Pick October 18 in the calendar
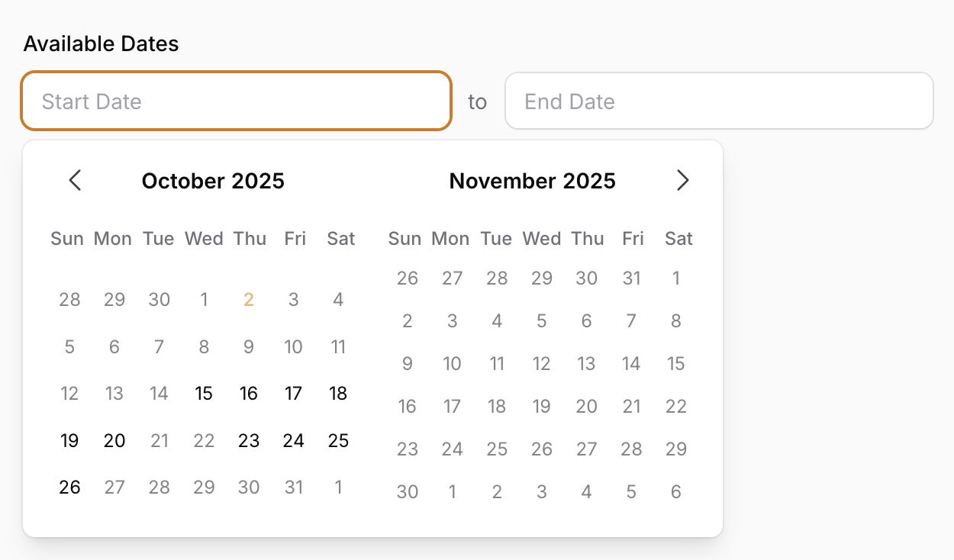The width and height of the screenshot is (954, 560). pos(338,393)
